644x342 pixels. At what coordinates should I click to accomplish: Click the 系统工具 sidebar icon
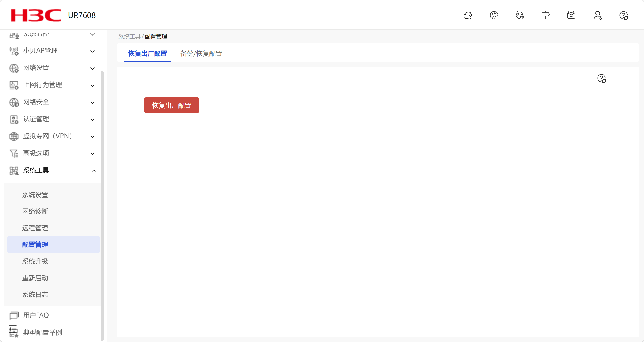coord(14,171)
